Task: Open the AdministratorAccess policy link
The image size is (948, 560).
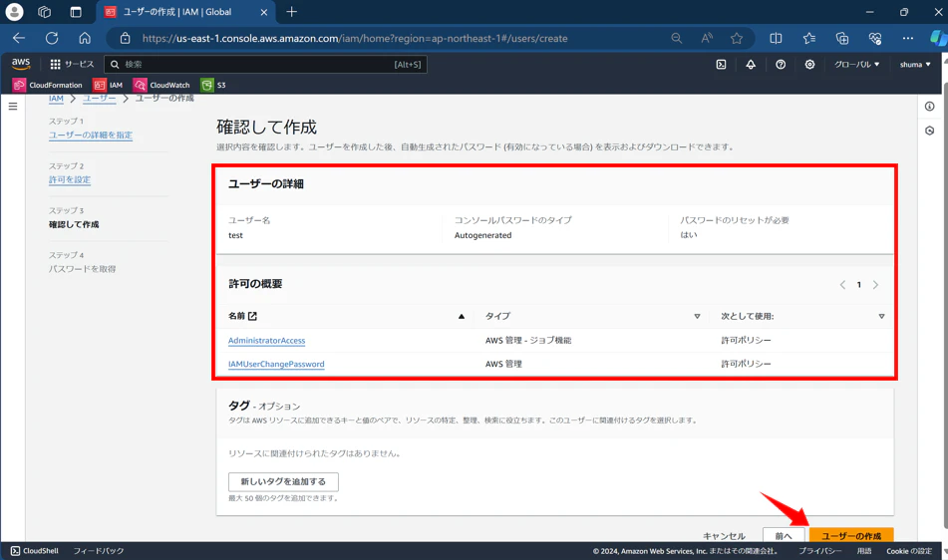Action: [266, 340]
